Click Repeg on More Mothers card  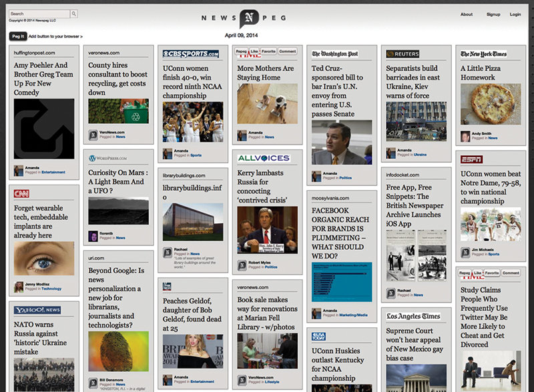click(x=242, y=51)
